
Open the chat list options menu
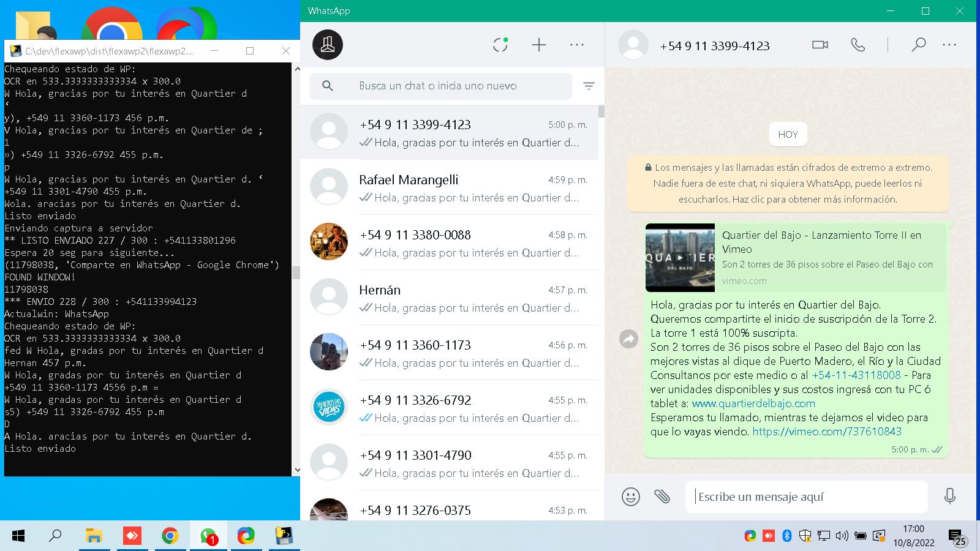[x=577, y=45]
